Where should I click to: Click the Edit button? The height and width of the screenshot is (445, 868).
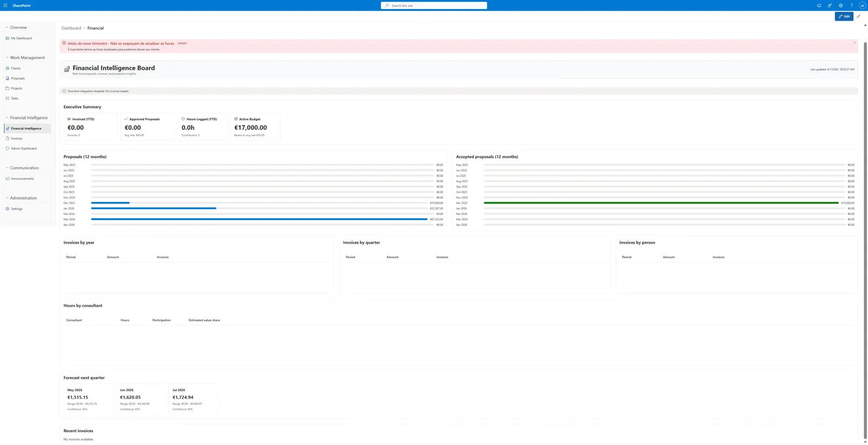(844, 16)
